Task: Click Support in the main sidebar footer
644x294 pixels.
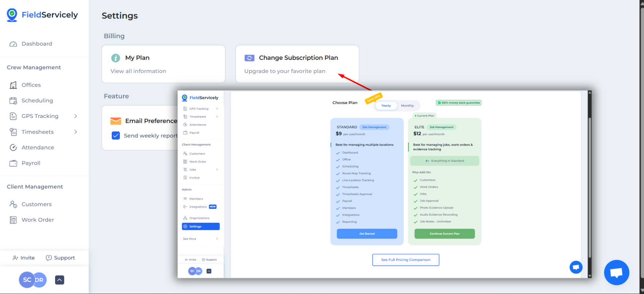Action: pos(60,258)
